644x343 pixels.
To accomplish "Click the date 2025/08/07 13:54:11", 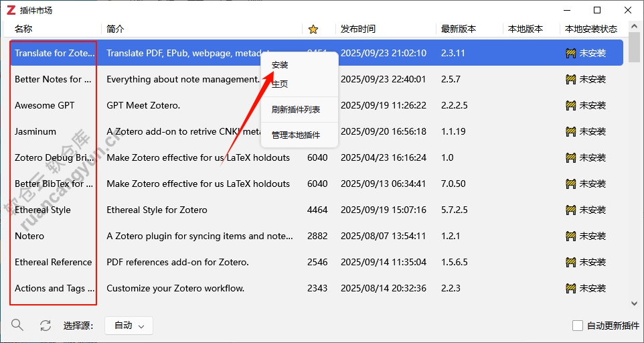I will [x=384, y=236].
